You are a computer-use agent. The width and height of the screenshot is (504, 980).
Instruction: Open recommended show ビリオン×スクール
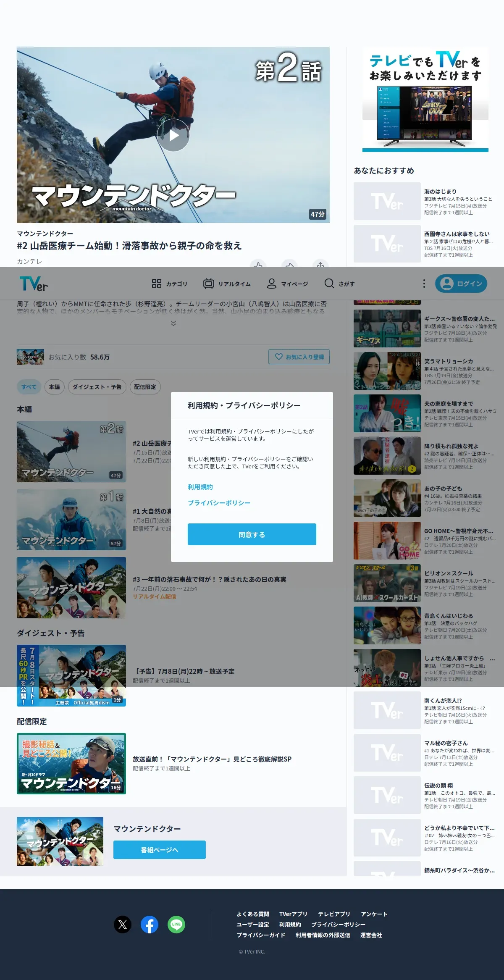[425, 583]
